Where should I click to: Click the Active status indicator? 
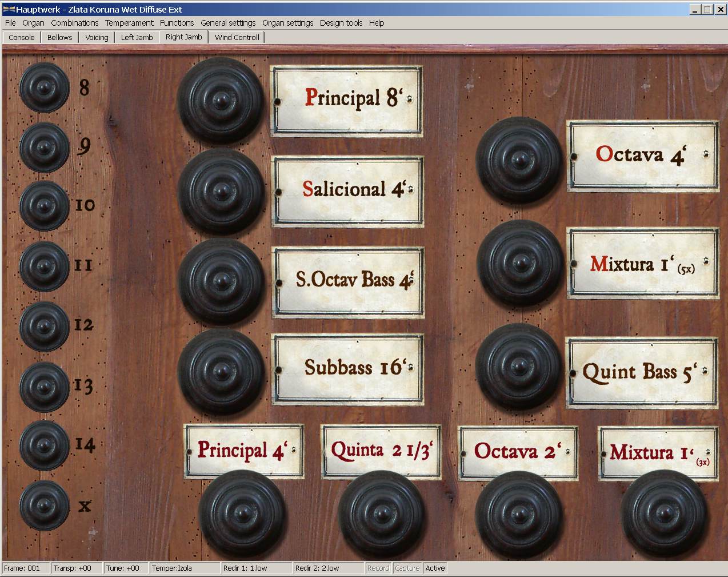pyautogui.click(x=435, y=568)
